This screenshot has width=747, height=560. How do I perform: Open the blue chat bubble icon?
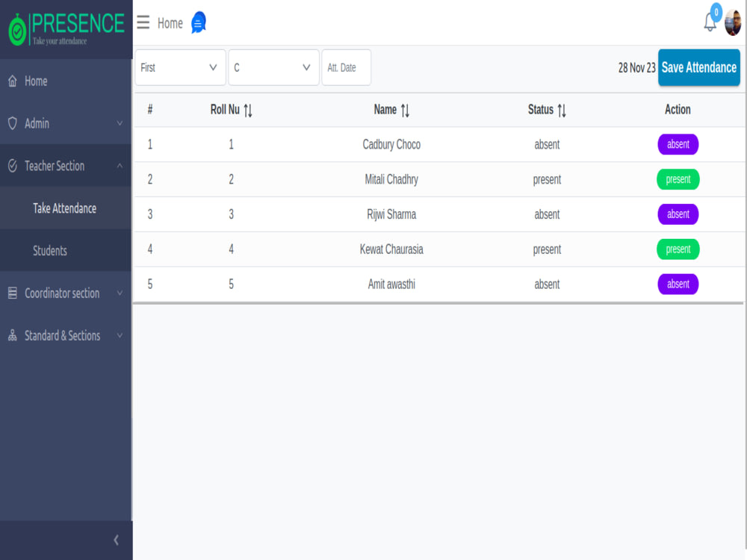[199, 22]
